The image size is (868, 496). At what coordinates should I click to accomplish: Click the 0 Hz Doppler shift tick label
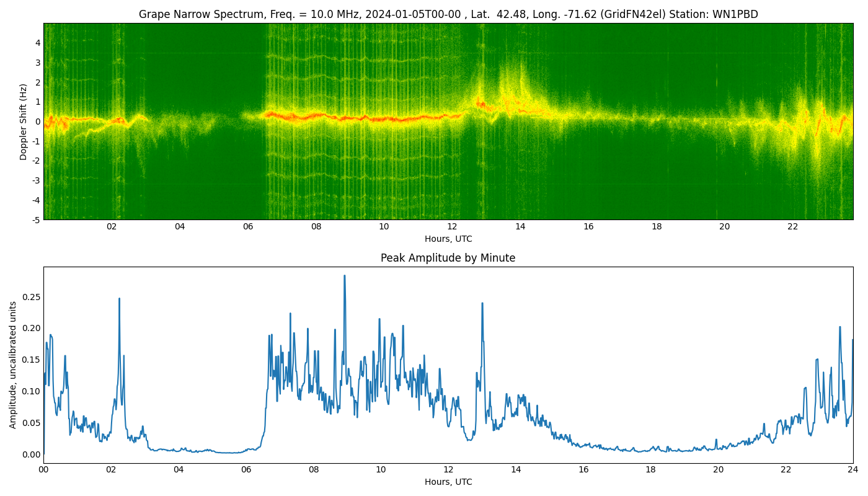(38, 122)
